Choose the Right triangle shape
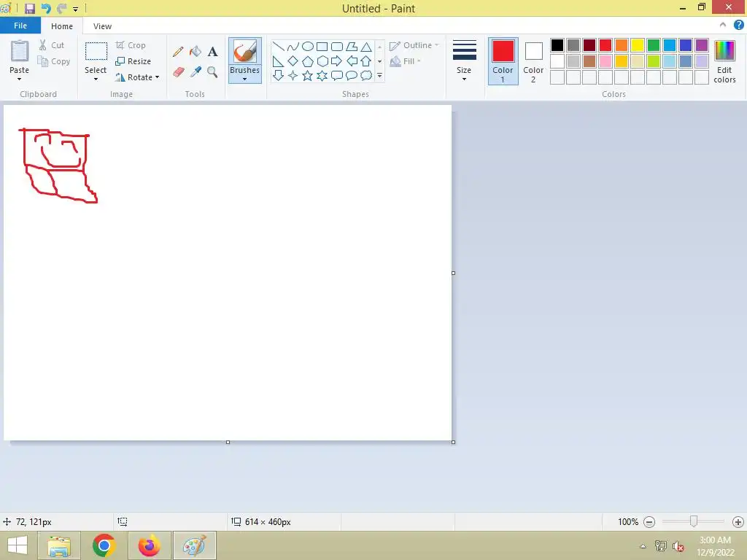747x560 pixels. (278, 61)
